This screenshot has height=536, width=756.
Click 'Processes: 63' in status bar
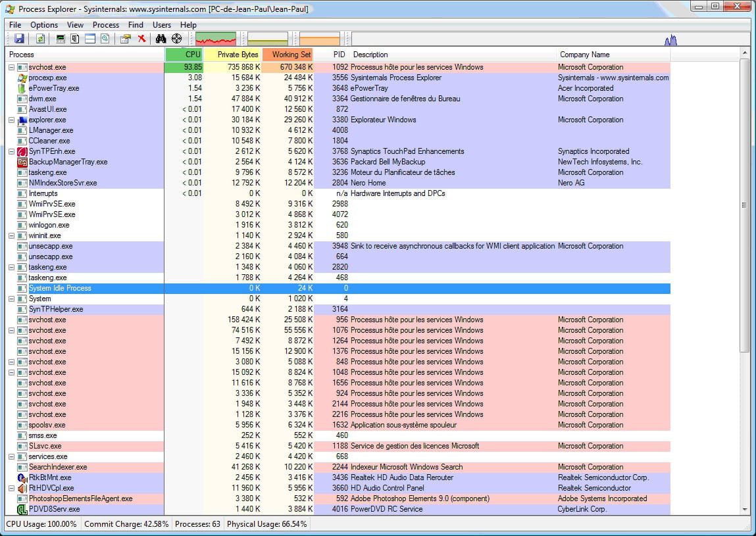coord(197,524)
